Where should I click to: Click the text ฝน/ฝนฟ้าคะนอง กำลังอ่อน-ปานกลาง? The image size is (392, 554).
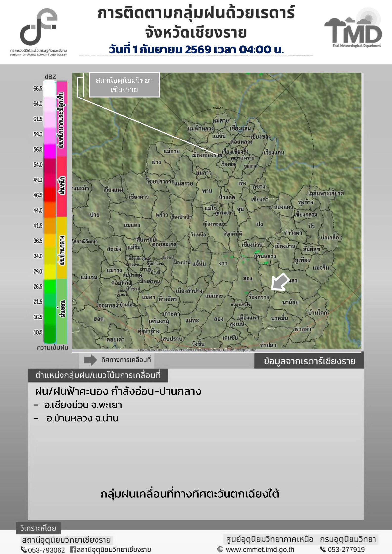118,391
